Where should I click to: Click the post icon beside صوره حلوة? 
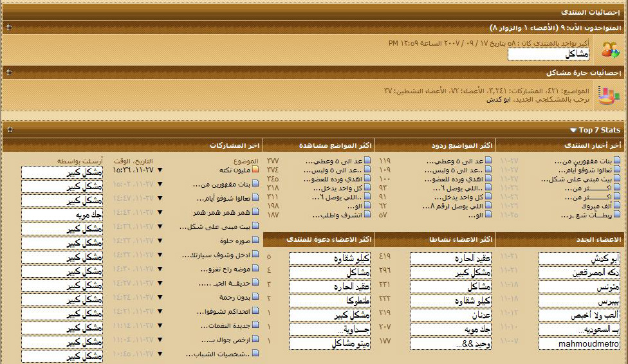[x=255, y=241]
